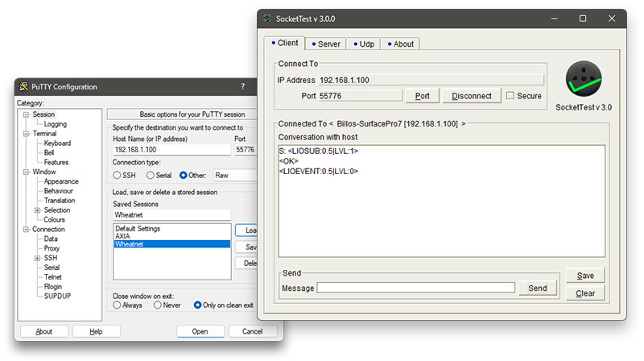644x361 pixels.
Task: Select Other connection type radio
Action: pos(184,175)
